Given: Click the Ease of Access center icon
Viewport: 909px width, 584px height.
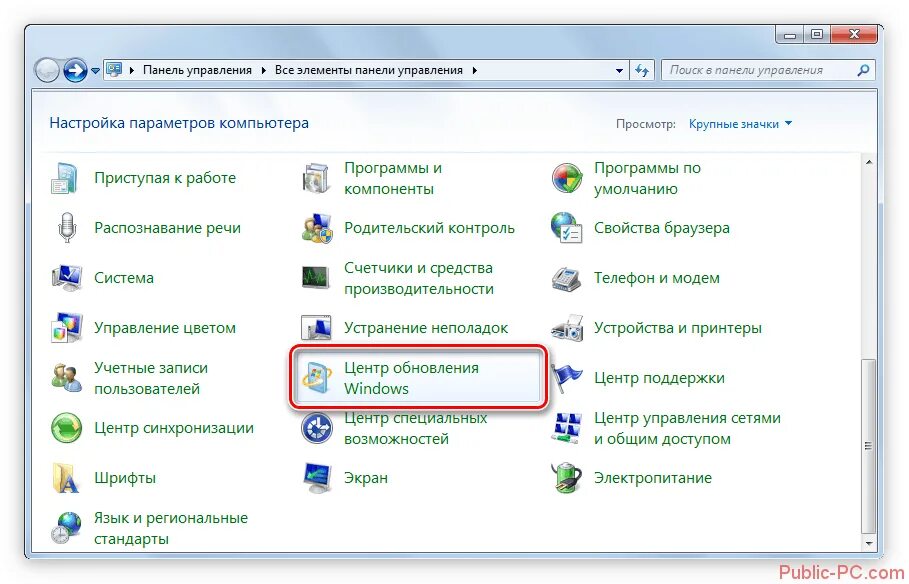Looking at the screenshot, I should pyautogui.click(x=317, y=428).
